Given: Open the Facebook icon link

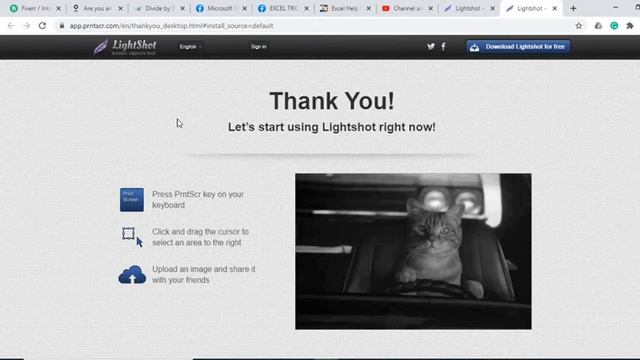Looking at the screenshot, I should 444,47.
